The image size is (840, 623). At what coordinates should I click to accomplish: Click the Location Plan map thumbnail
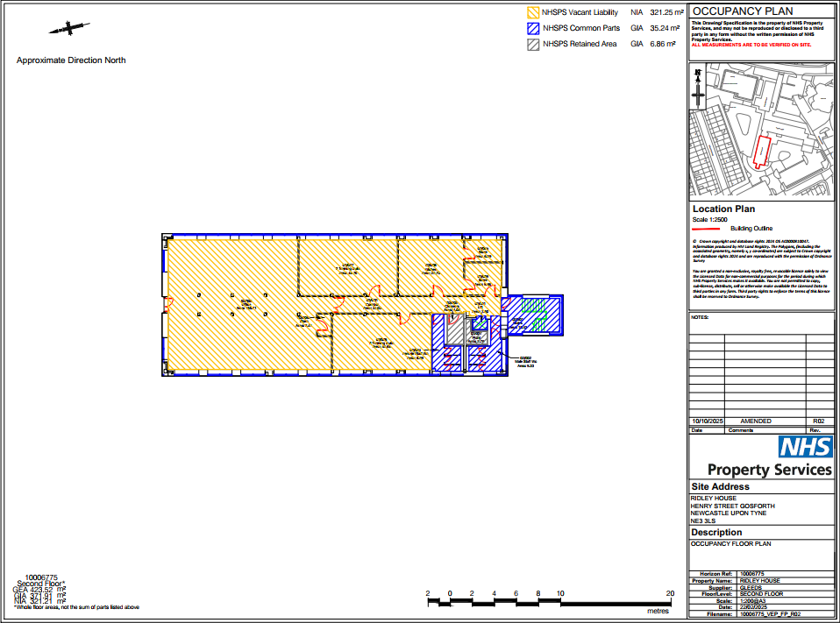point(761,127)
